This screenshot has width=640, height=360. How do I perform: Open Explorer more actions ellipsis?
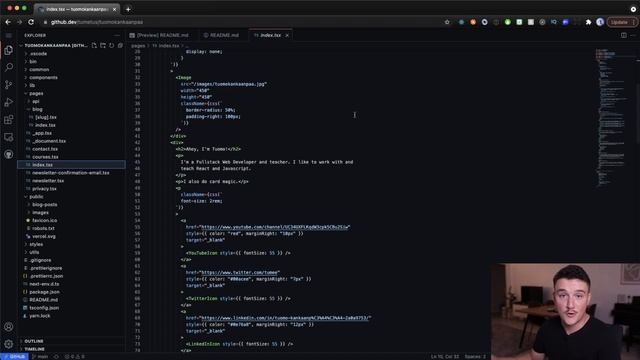(117, 36)
